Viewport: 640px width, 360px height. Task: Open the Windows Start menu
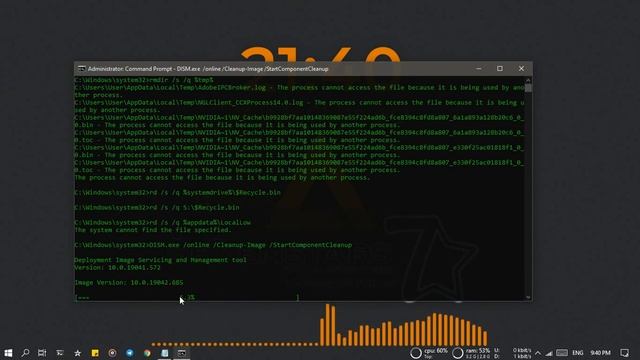click(x=8, y=353)
